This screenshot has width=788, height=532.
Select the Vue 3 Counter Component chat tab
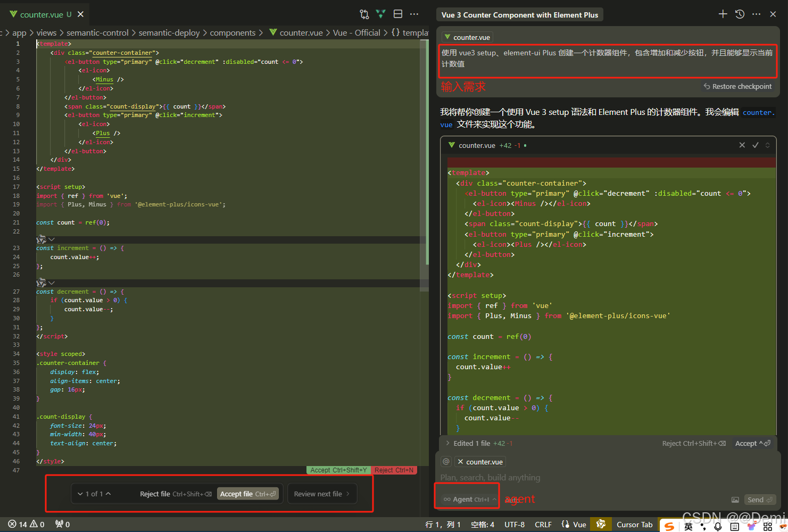[520, 15]
